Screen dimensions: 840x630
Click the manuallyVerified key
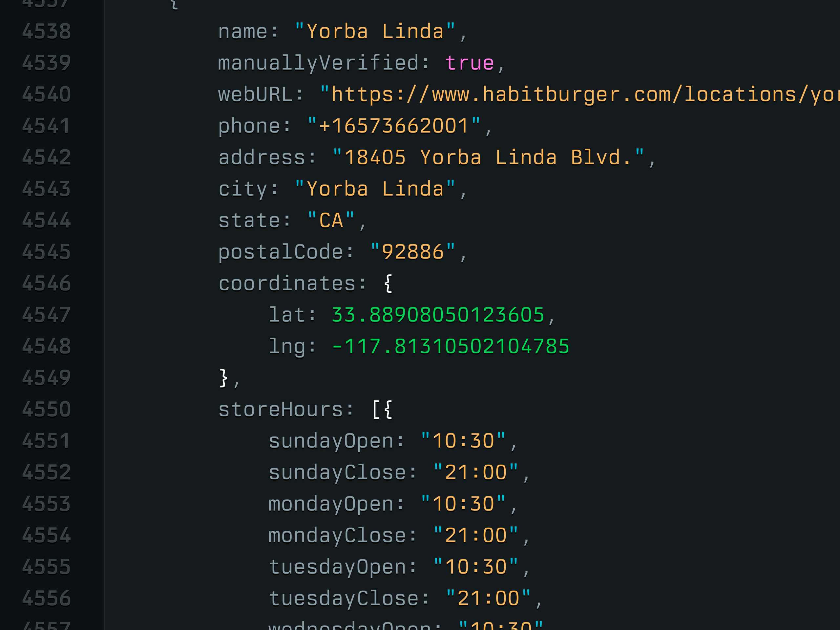tap(318, 63)
